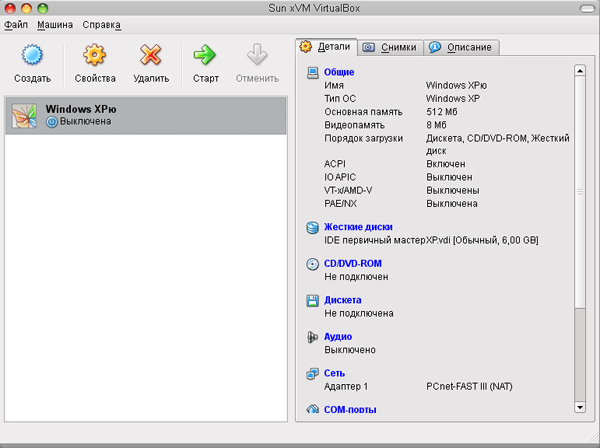Click the IO APIC label
Image resolution: width=600 pixels, height=448 pixels.
[x=340, y=177]
